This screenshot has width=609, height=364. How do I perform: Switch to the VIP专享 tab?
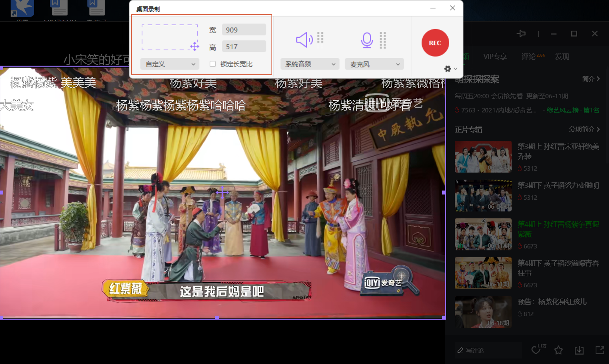coord(495,57)
